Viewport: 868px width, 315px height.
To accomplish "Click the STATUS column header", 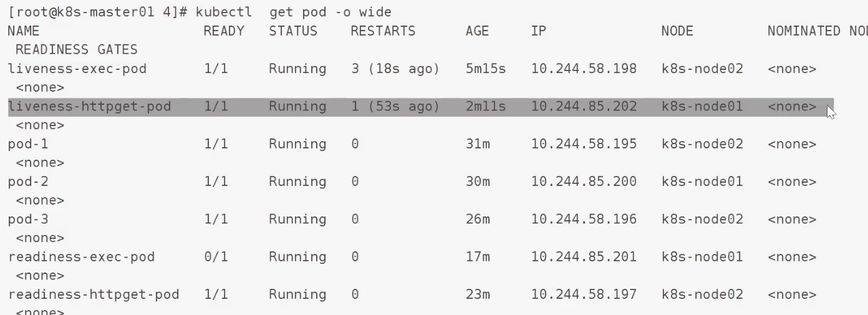I will point(293,31).
